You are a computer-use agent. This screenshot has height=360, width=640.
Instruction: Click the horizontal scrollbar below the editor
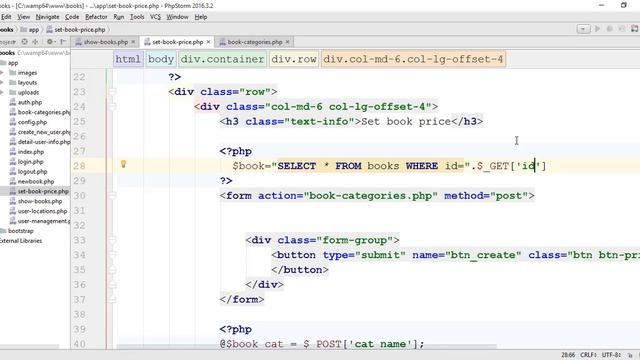point(306,347)
